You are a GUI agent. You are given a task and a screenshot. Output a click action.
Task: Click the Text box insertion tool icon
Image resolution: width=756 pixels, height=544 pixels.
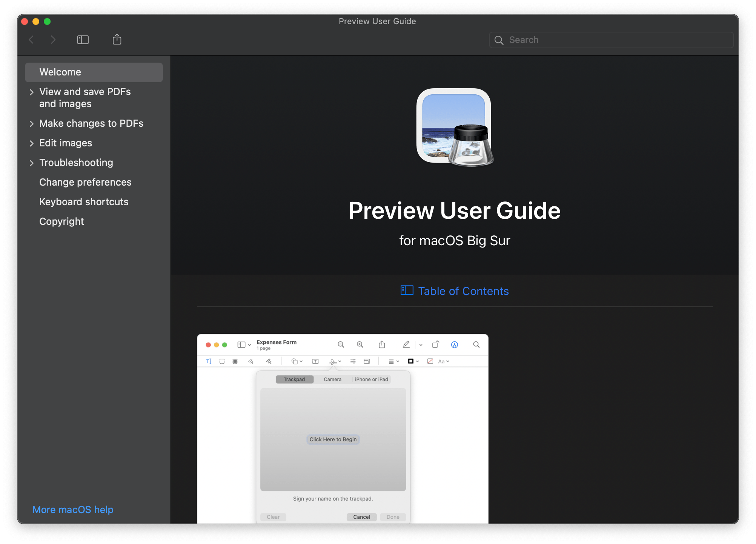(316, 361)
